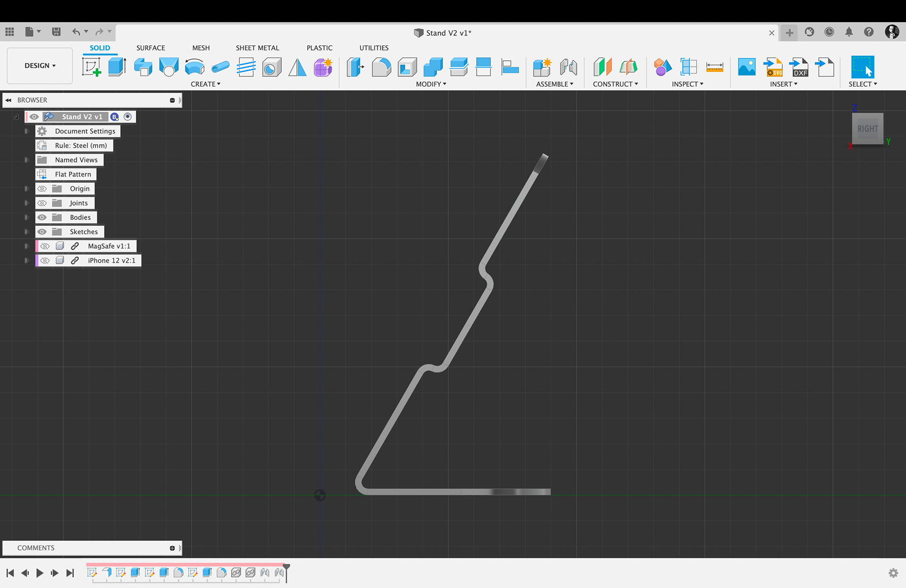The image size is (906, 588).
Task: Open the SELECT menu
Action: pyautogui.click(x=863, y=84)
